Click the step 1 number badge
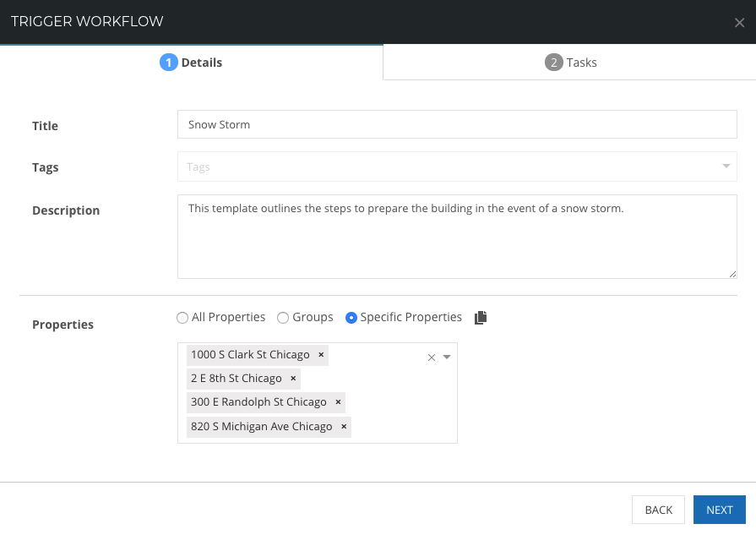Screen dimensions: 756x535 click(169, 63)
